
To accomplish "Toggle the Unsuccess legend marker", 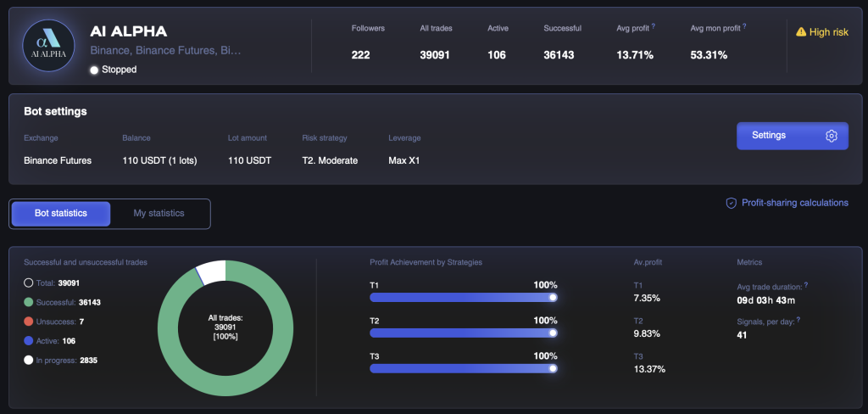I will click(28, 322).
